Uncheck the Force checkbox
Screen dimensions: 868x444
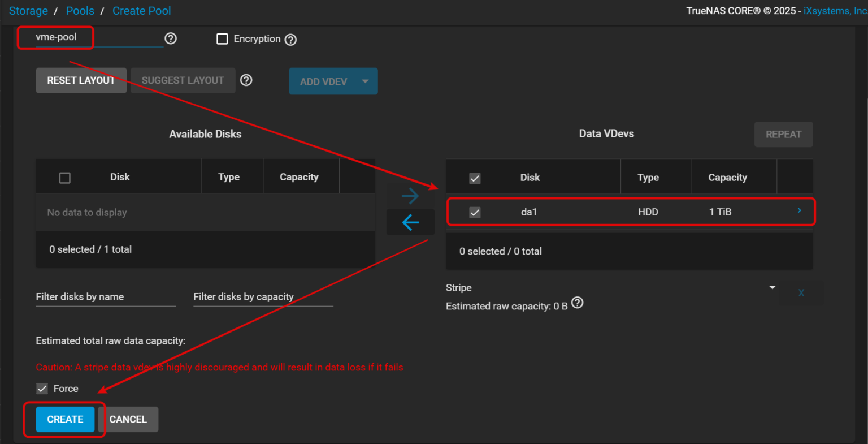[x=42, y=389]
